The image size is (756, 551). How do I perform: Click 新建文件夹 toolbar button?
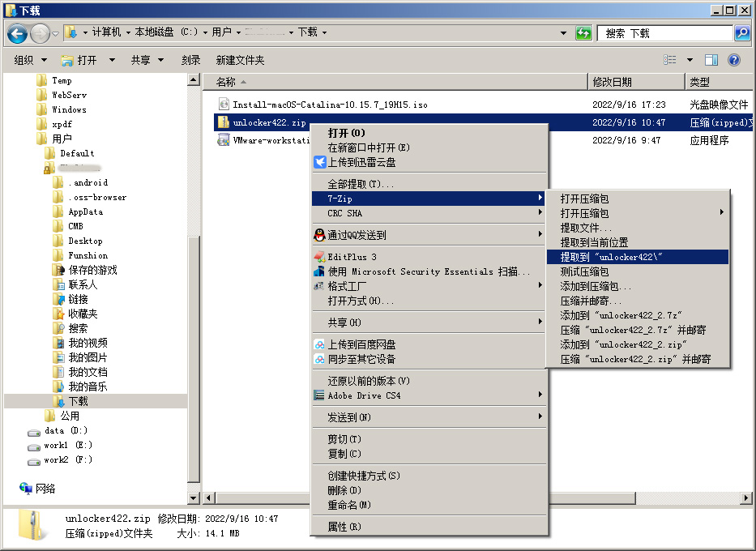point(240,60)
